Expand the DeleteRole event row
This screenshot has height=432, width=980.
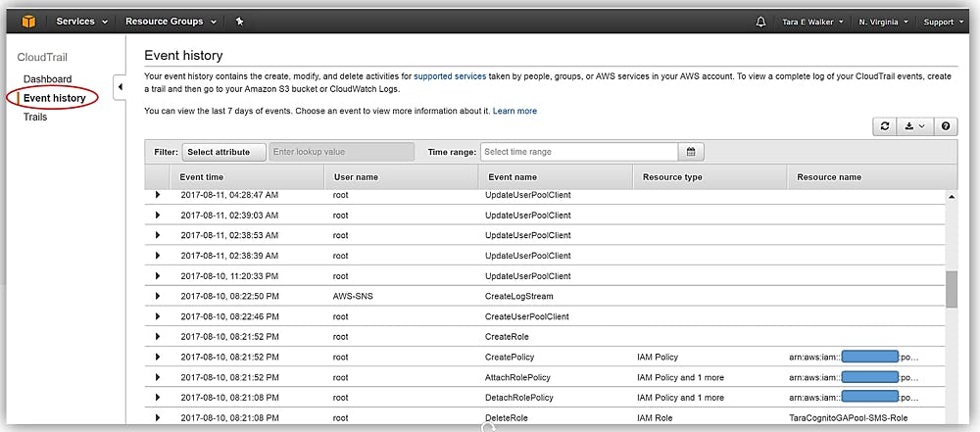[x=157, y=418]
